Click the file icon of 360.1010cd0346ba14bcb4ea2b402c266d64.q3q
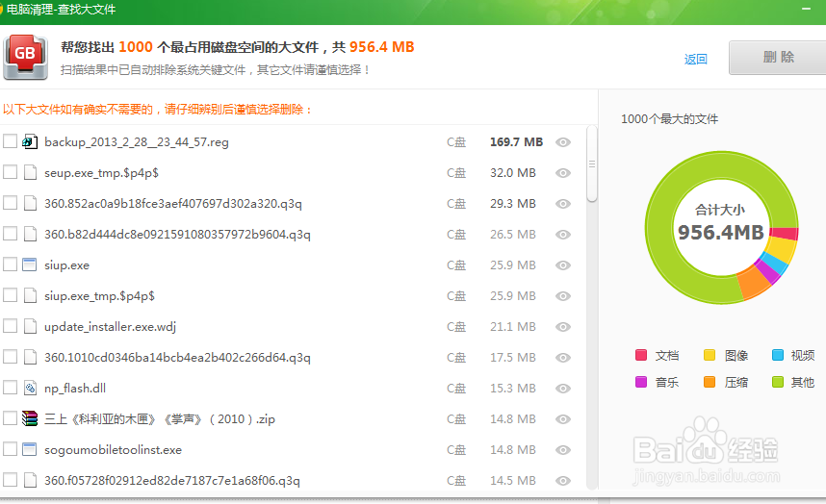 tap(30, 357)
